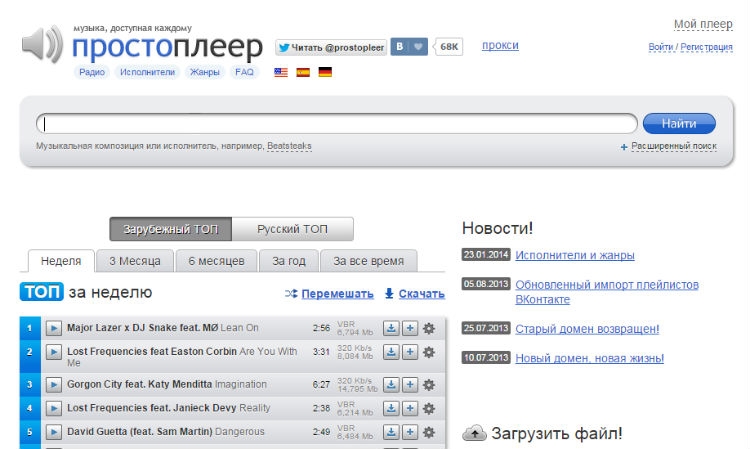Follow @prostopleer on Twitter
750x449 pixels.
(x=329, y=46)
